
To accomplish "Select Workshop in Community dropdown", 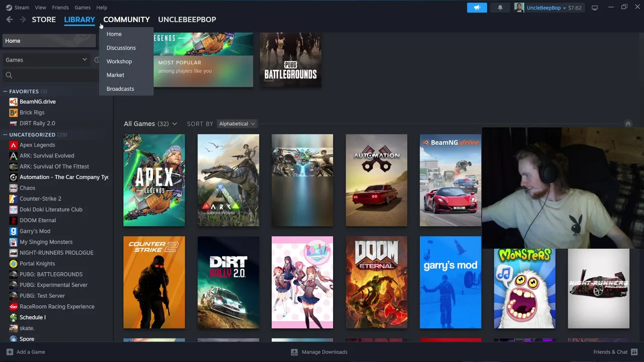I will [x=119, y=61].
